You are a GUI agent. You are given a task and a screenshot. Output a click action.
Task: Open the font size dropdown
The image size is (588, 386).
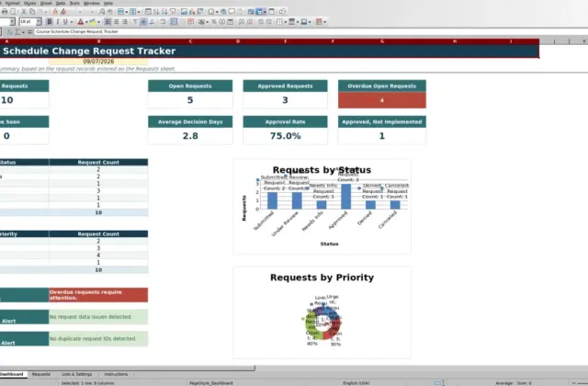click(39, 22)
